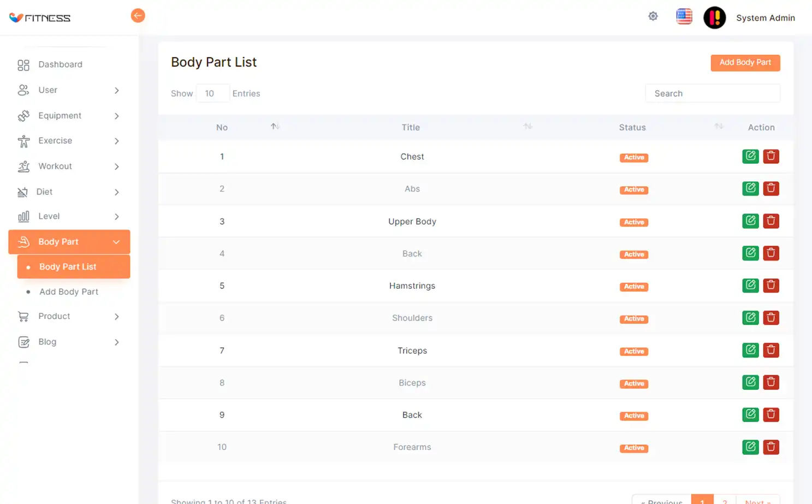This screenshot has width=812, height=504.
Task: Open the settings gear icon
Action: (x=653, y=16)
